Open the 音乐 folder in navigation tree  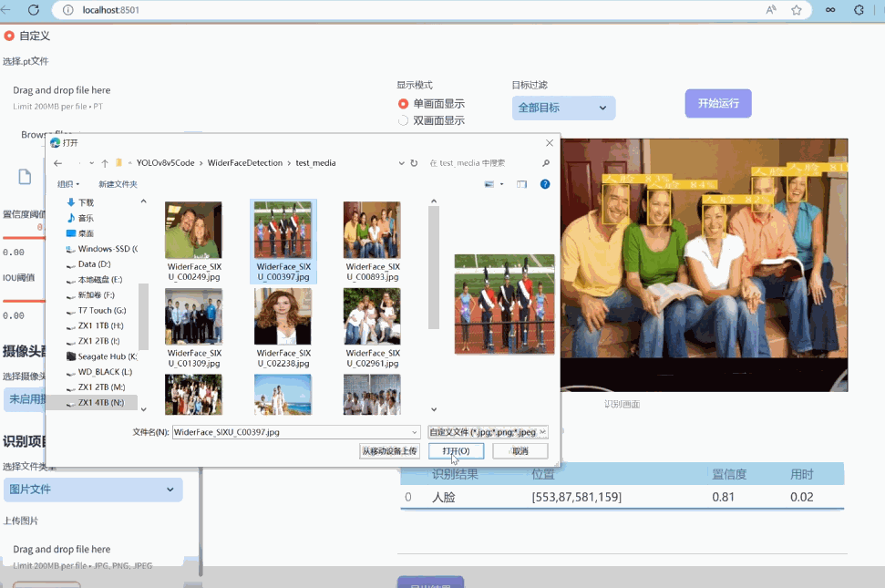coord(86,218)
